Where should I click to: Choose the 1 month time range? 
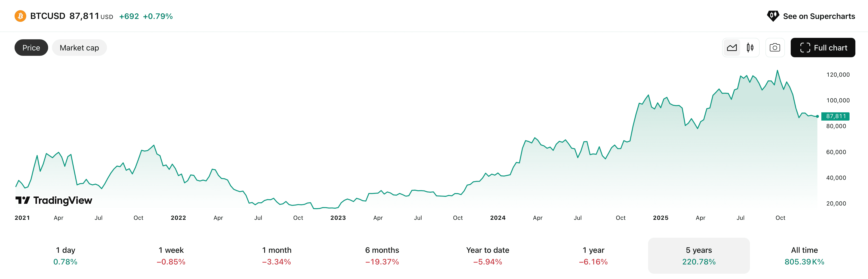tap(277, 255)
